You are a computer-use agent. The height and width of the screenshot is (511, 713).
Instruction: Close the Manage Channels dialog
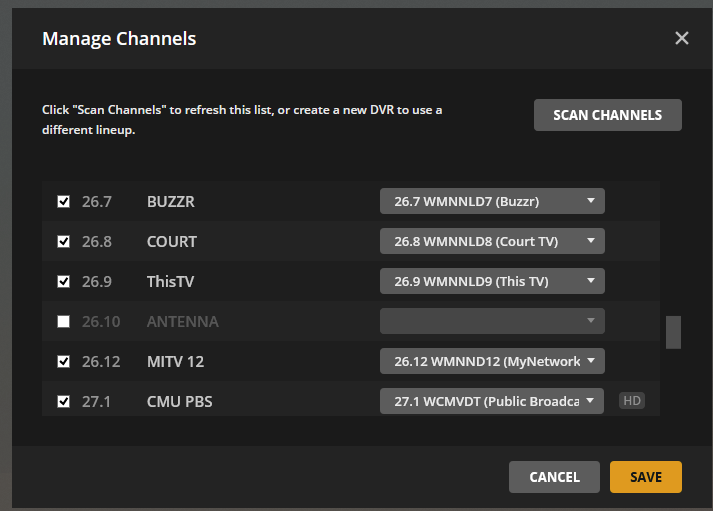(682, 39)
